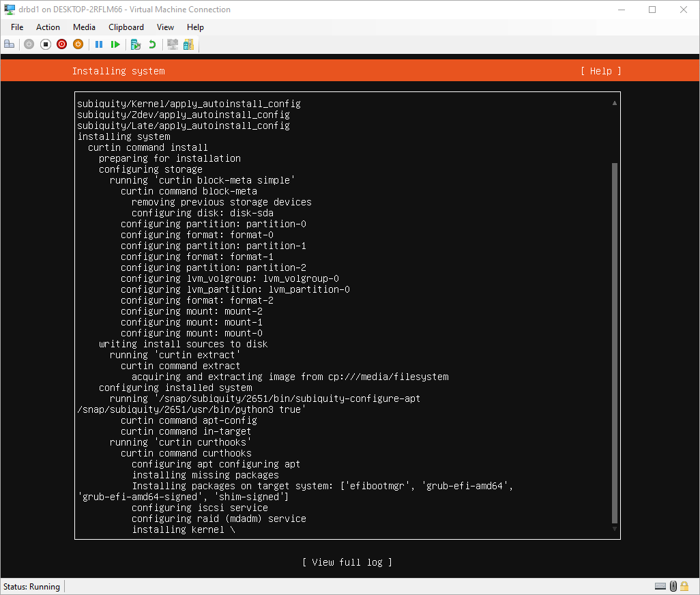Click the mouse status icon in status bar
The width and height of the screenshot is (700, 595).
673,586
